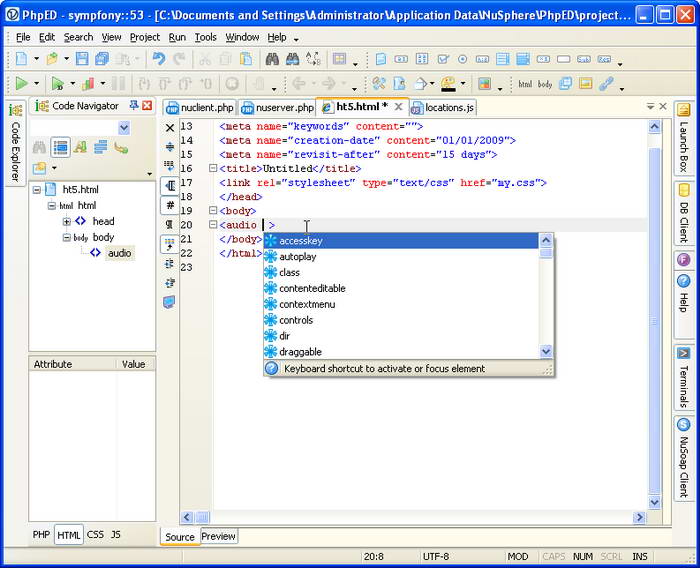The image size is (700, 568).
Task: Click the editor vertical scrollbar down arrow
Action: [654, 502]
